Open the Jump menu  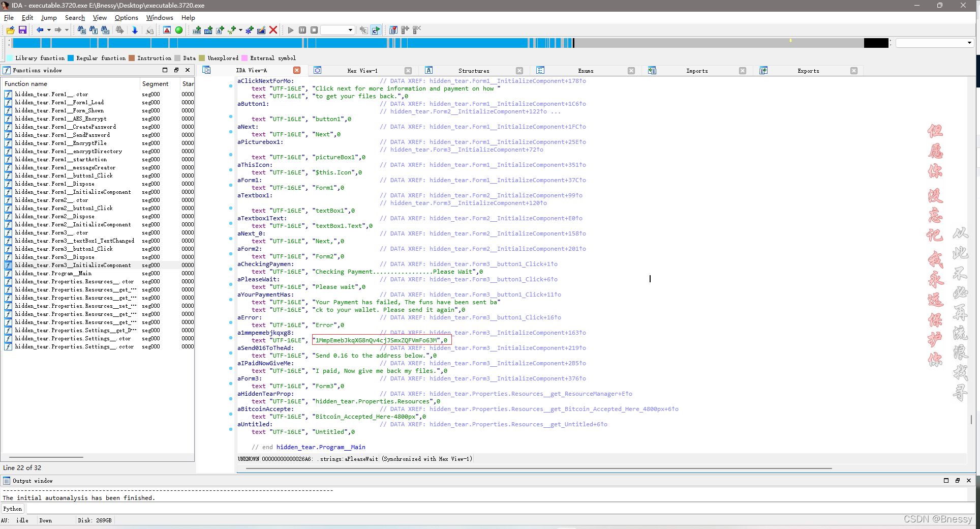pos(49,17)
